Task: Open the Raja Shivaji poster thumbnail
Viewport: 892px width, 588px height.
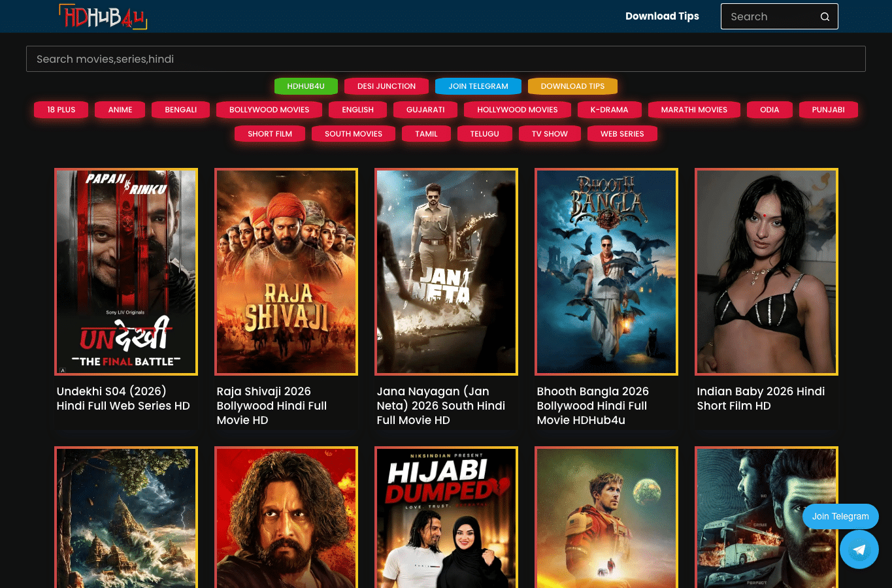Action: click(x=286, y=272)
